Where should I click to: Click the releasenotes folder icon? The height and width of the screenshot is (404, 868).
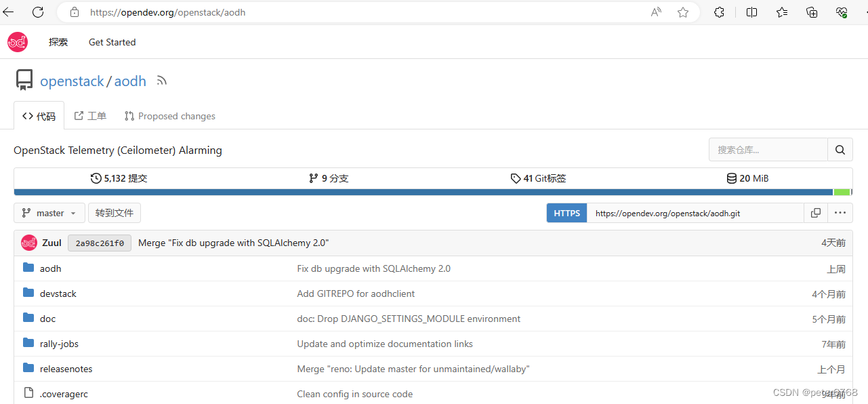point(28,368)
